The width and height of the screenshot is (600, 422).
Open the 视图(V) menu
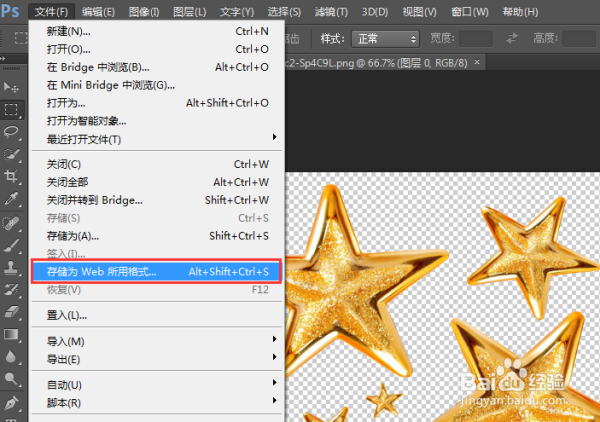click(x=419, y=12)
